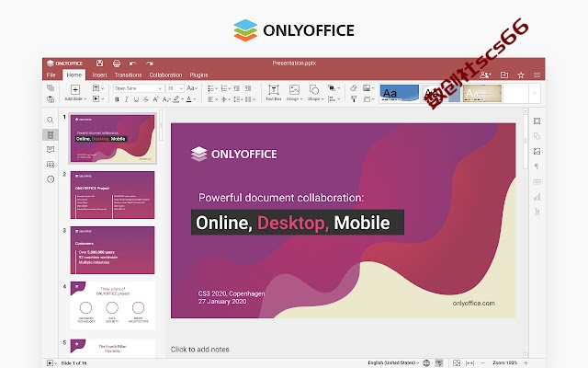The width and height of the screenshot is (588, 368).
Task: Open shape settings in the right sidebar
Action: coord(537,136)
